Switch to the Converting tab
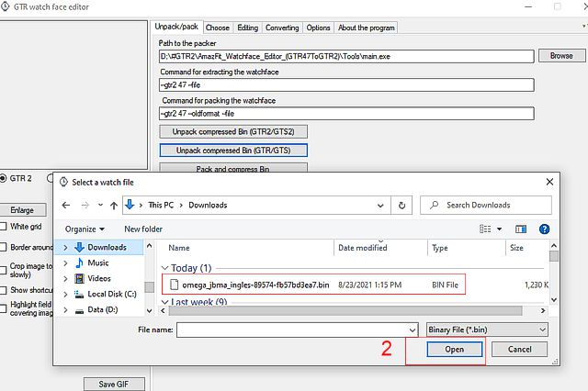Image resolution: width=588 pixels, height=391 pixels. pyautogui.click(x=282, y=28)
